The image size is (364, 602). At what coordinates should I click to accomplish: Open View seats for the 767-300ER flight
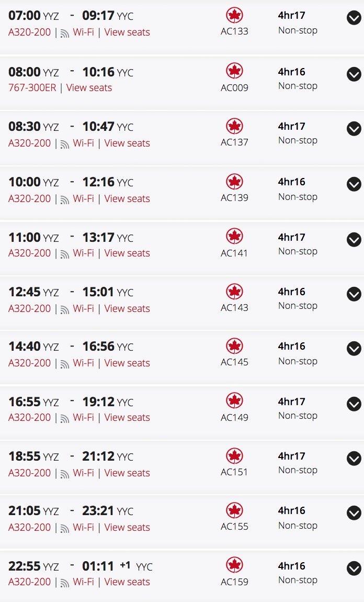[x=89, y=88]
